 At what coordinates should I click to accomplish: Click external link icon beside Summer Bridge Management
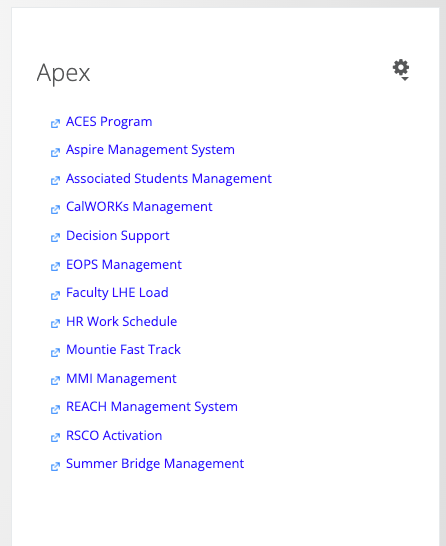coord(55,466)
